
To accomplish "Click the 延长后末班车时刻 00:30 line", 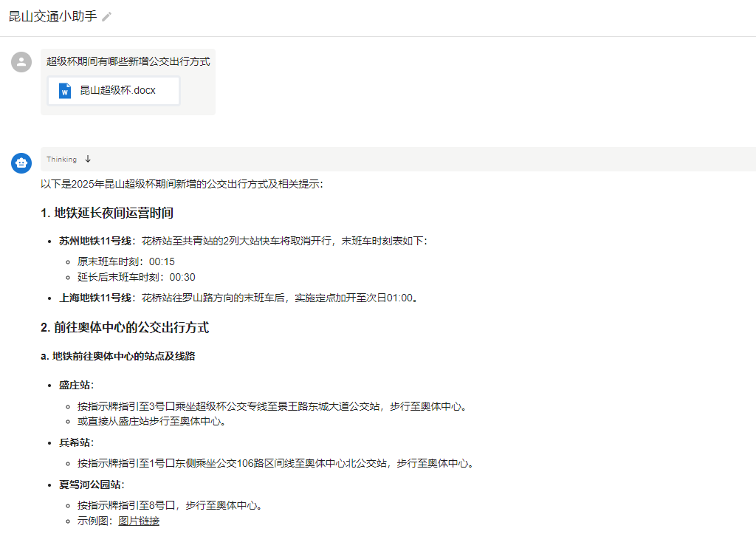I will point(136,277).
